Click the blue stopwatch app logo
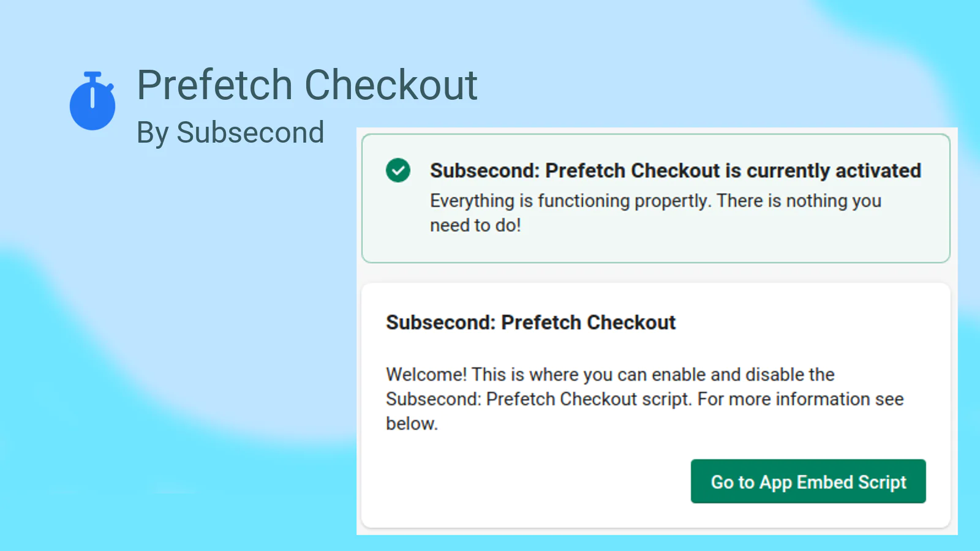 (x=92, y=101)
